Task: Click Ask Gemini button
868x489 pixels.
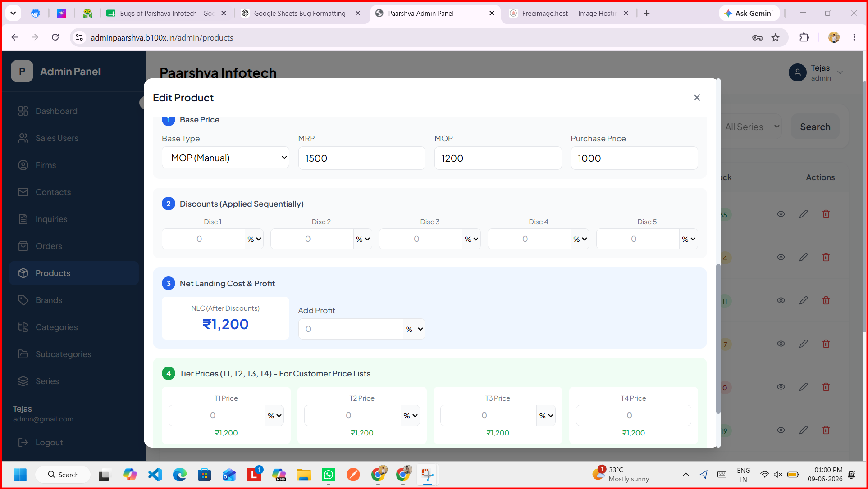Action: point(749,14)
